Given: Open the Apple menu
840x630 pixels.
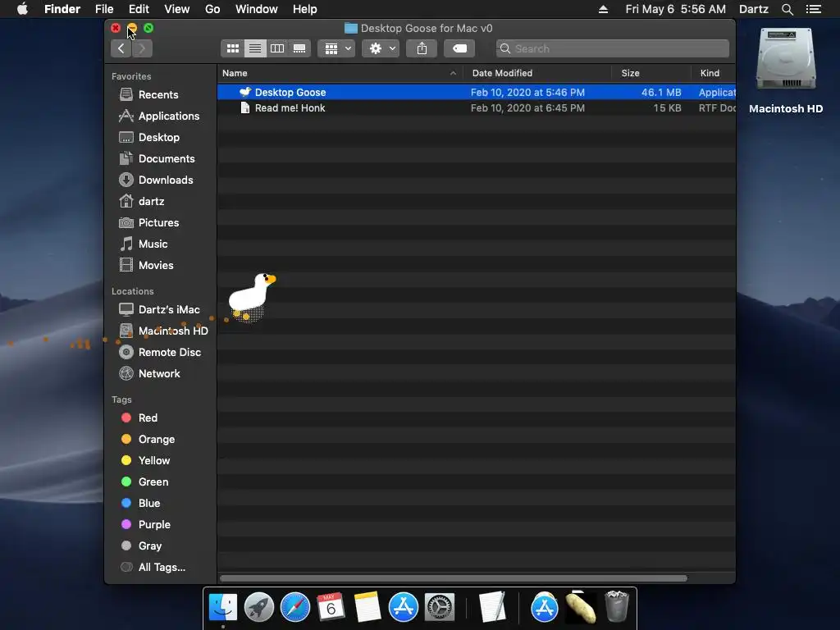Looking at the screenshot, I should [22, 9].
